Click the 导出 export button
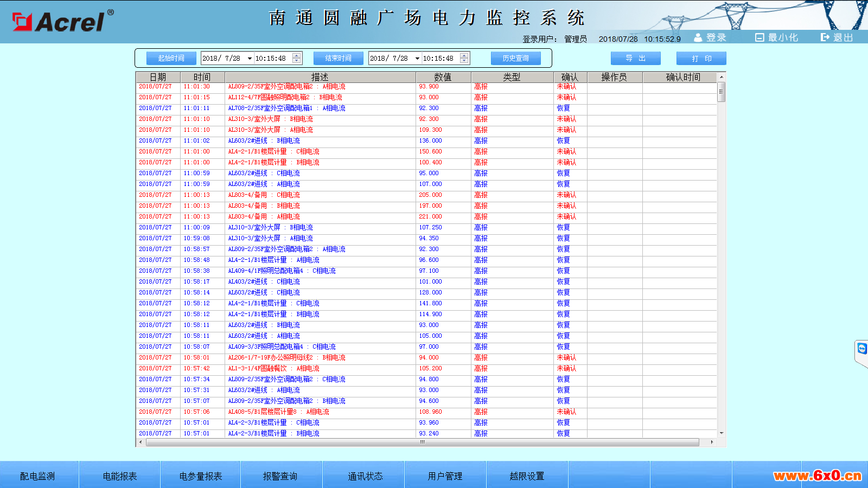 tap(636, 59)
